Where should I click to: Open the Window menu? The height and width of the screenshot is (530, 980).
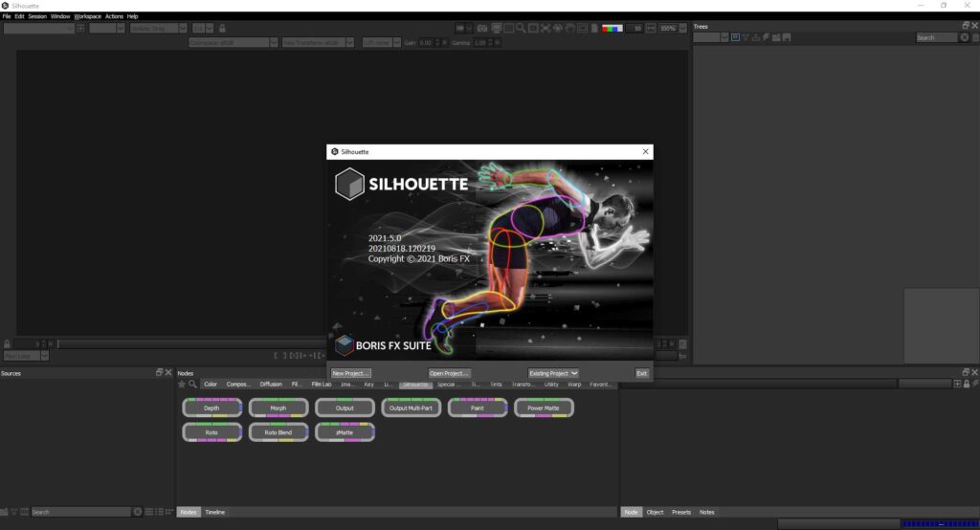[x=60, y=16]
